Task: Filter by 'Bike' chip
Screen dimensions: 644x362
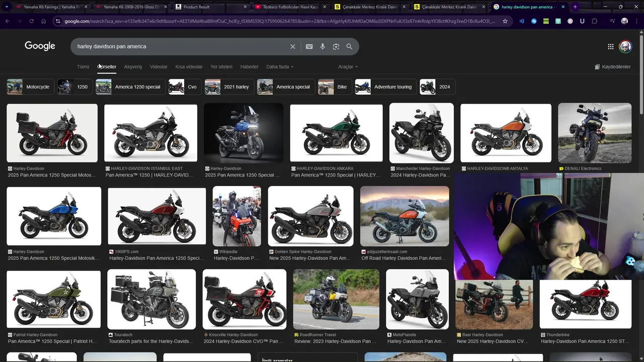Action: coord(335,87)
